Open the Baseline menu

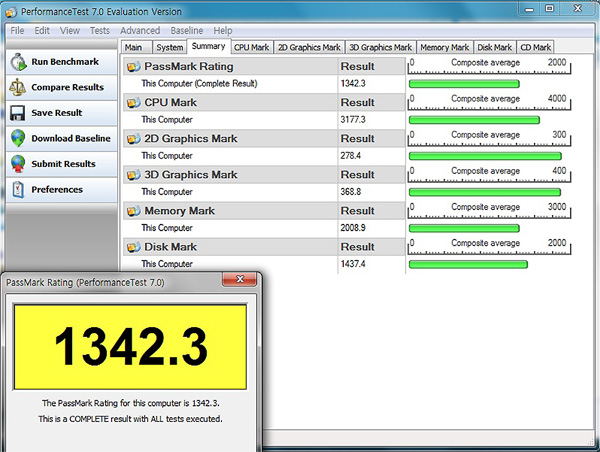pyautogui.click(x=187, y=31)
